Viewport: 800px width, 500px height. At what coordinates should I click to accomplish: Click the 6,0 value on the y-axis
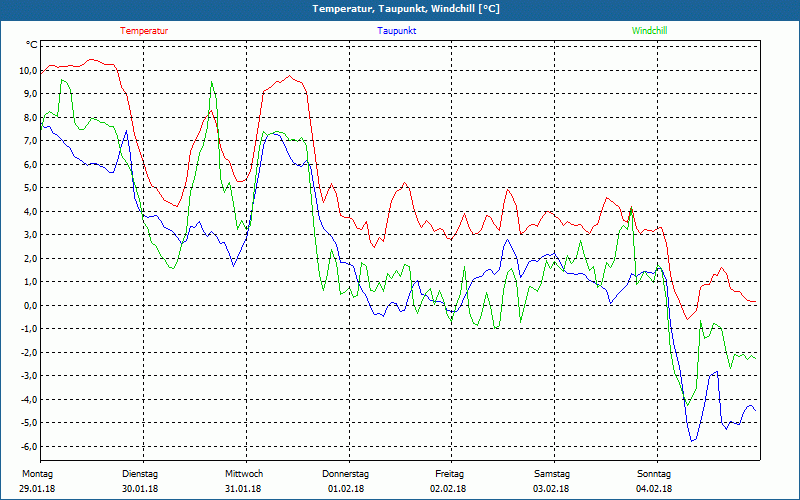coord(30,164)
